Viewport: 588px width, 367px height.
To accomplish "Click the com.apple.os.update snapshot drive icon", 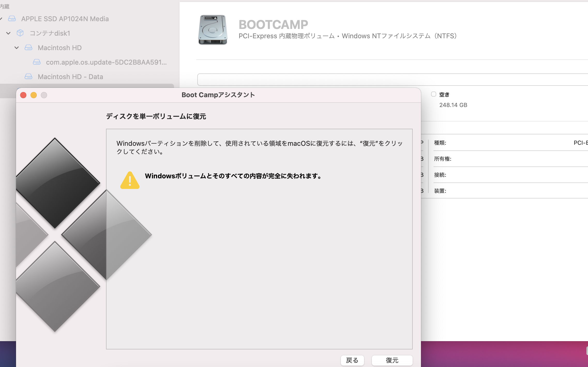I will point(37,62).
